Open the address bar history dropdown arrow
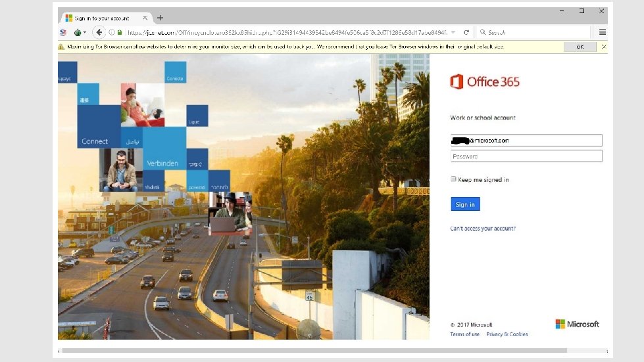Screen dimensions: 644x362 coord(453,32)
